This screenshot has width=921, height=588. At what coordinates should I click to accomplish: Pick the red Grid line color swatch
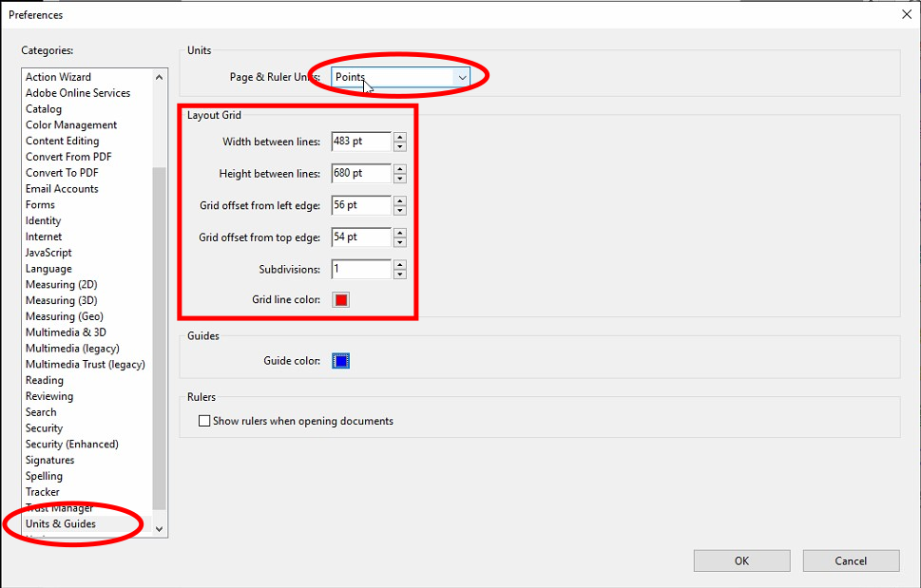pos(341,300)
